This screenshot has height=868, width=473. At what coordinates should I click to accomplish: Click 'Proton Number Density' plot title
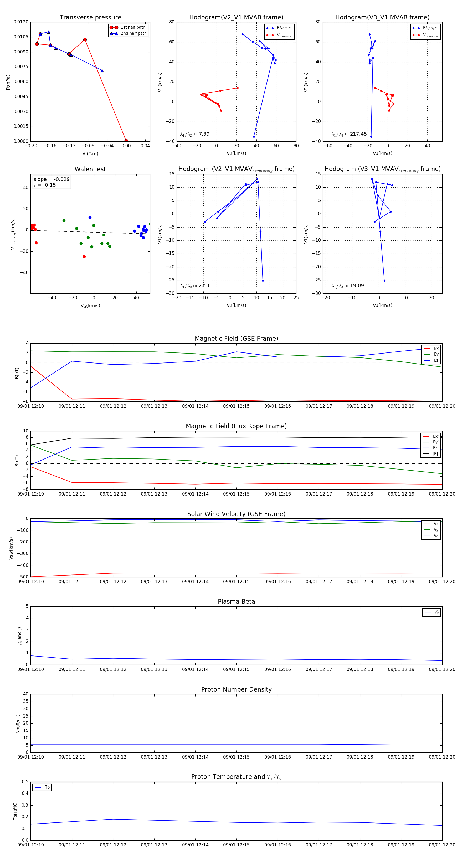[236, 689]
